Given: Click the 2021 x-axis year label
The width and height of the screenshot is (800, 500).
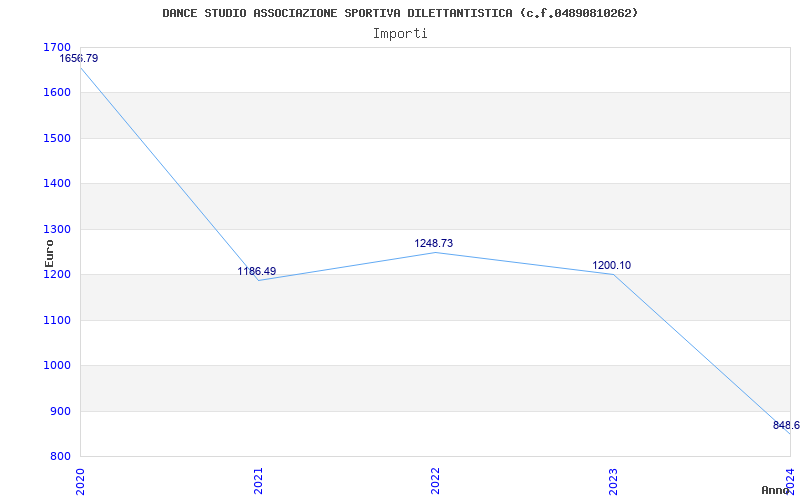Looking at the screenshot, I should pos(258,481).
